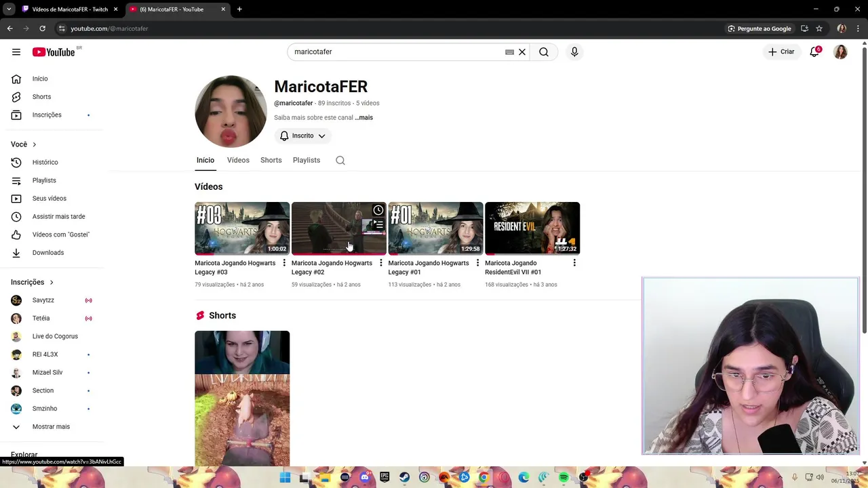Click the MaricotaFER channel avatar
The height and width of the screenshot is (488, 868).
click(231, 111)
